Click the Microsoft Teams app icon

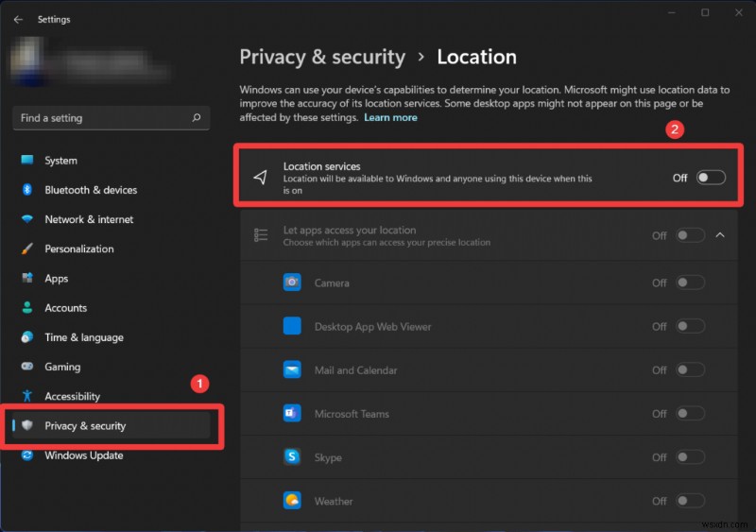292,413
